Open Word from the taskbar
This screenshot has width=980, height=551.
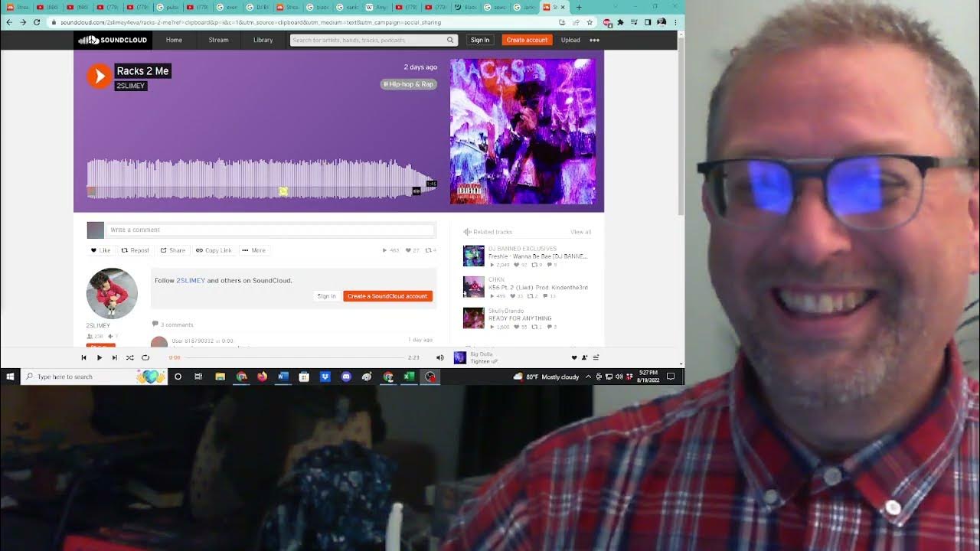click(x=283, y=377)
